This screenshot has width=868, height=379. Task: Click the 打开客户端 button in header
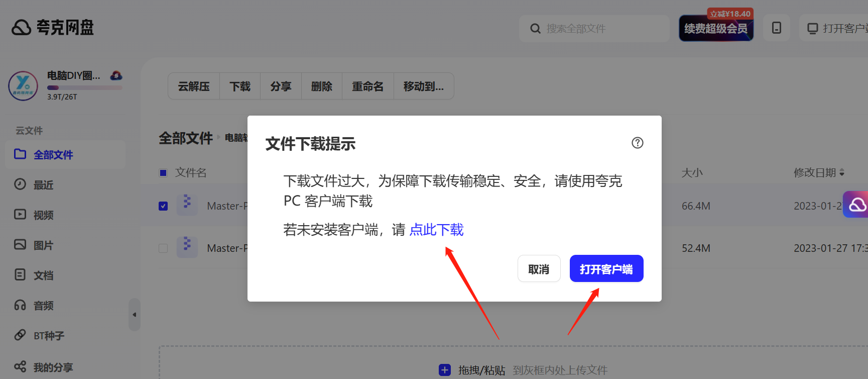tap(833, 28)
